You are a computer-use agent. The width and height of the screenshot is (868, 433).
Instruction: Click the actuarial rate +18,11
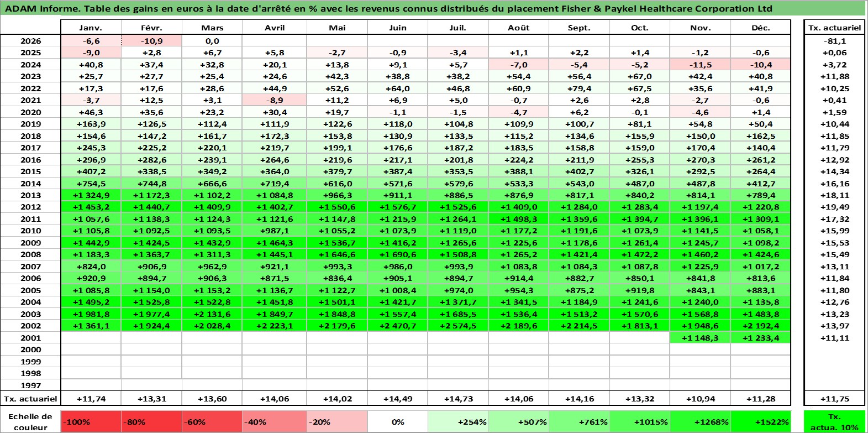coord(834,195)
